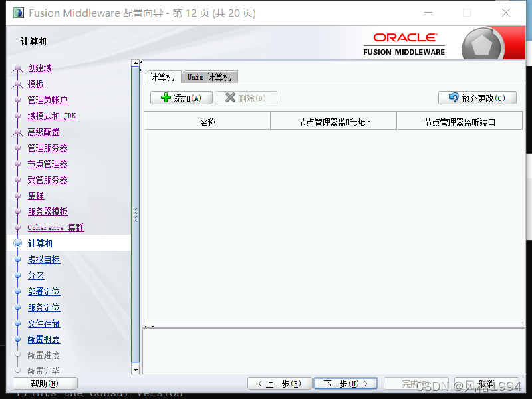Select the current 计算机 step in sidebar

pos(41,243)
